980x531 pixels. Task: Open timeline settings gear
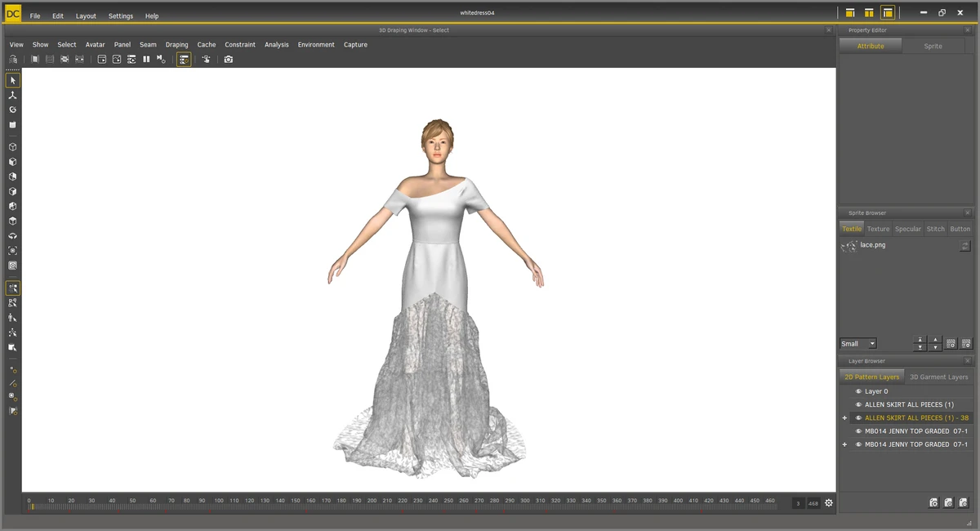pos(829,503)
